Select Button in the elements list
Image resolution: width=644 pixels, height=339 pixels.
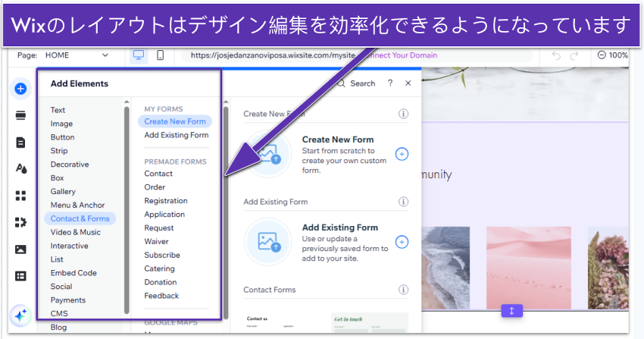[x=62, y=137]
